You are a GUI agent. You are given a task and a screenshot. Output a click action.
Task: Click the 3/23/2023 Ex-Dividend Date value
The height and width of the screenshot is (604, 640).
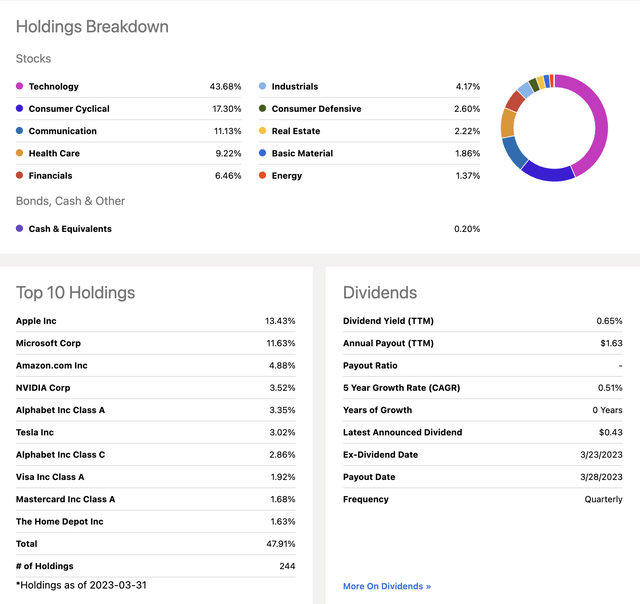point(601,455)
